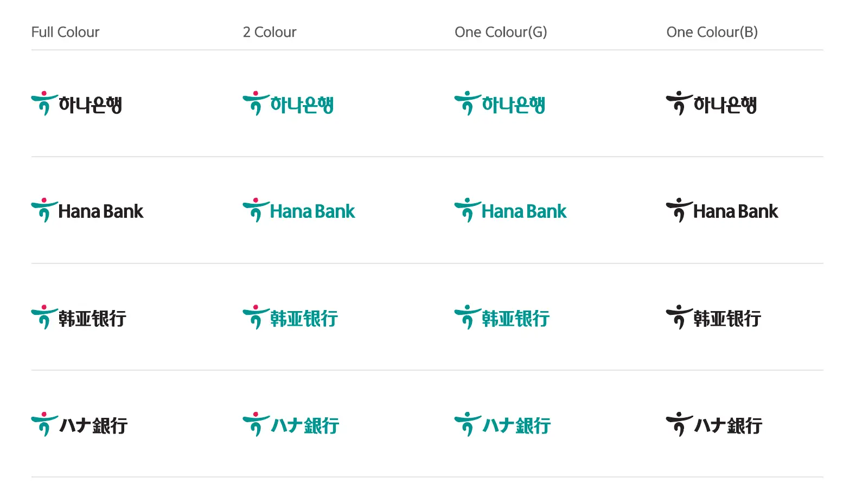Image resolution: width=843 pixels, height=504 pixels.
Task: Click the One Colour(G) green Chinese 韩亚银行 logo
Action: [502, 316]
